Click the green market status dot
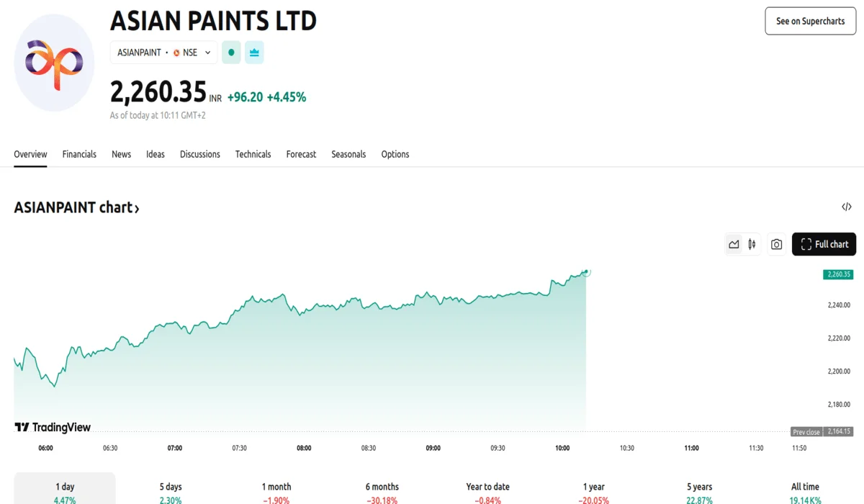864x504 pixels. click(x=230, y=52)
